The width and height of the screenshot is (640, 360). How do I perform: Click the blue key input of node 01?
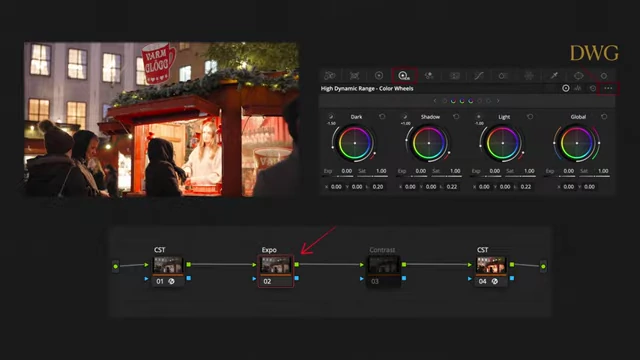point(147,278)
